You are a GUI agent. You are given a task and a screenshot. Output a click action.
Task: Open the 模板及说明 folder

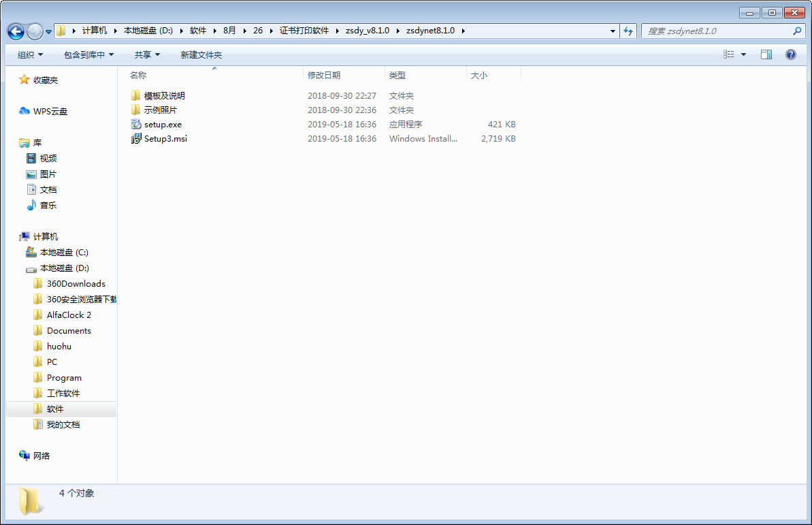[164, 96]
